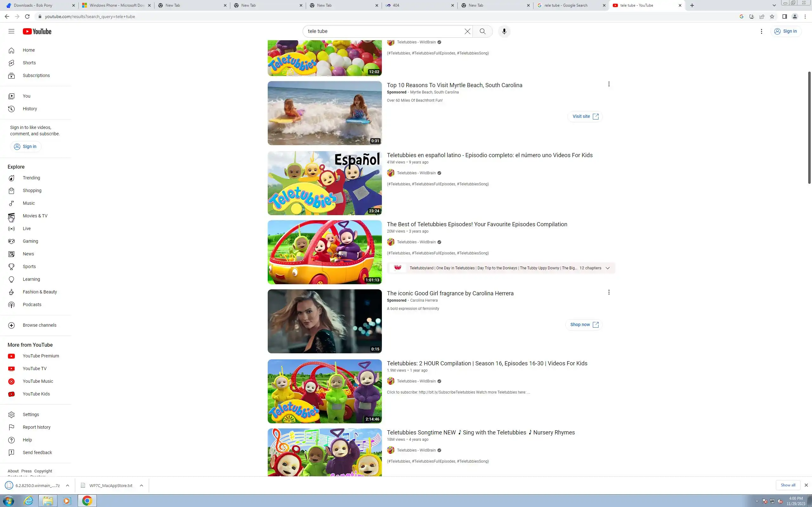Open Trending in Explore section
Viewport: 812px width, 507px height.
(x=31, y=178)
